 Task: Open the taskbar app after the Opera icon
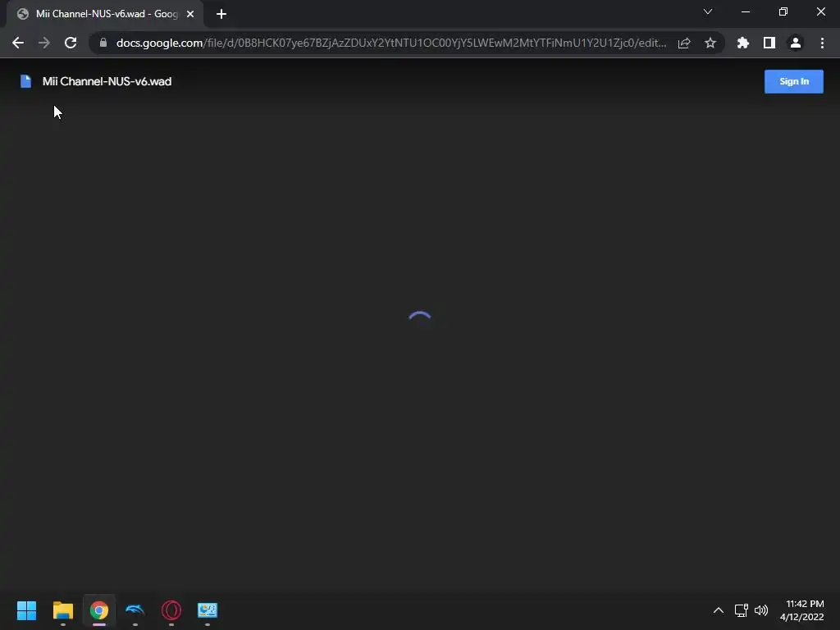tap(208, 610)
